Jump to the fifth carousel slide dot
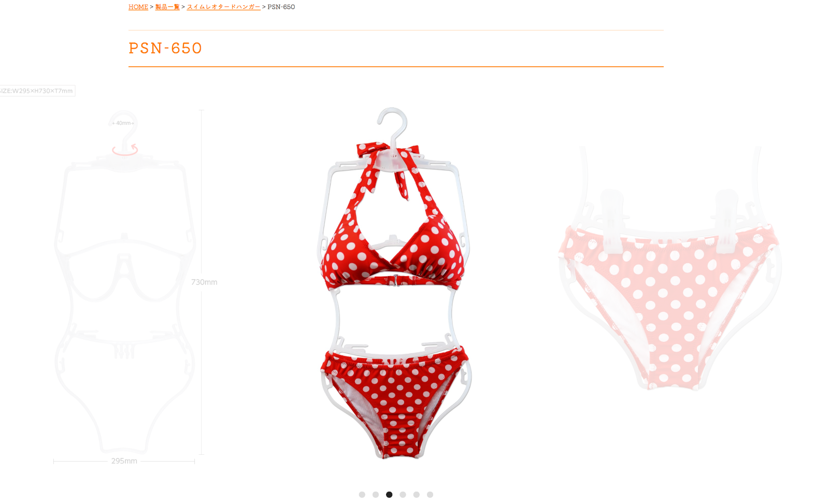This screenshot has height=504, width=829. click(x=417, y=495)
